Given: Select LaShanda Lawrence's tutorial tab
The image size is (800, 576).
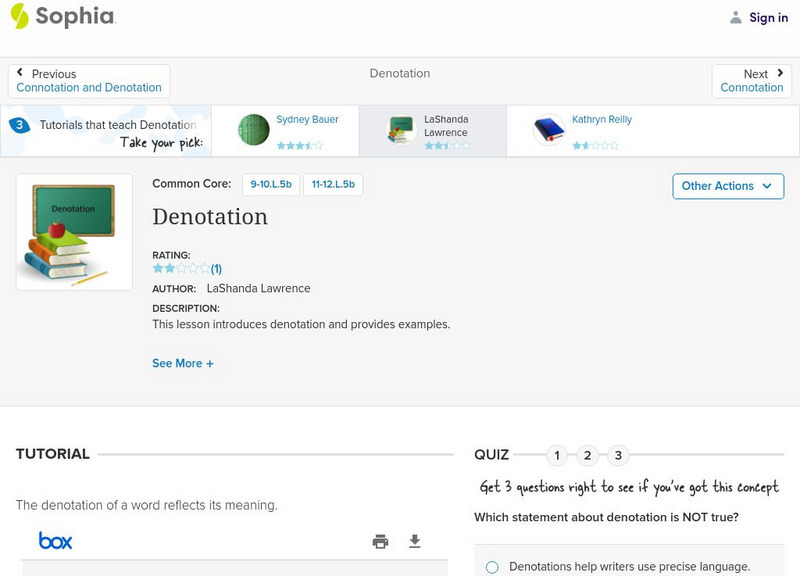Looking at the screenshot, I should click(x=433, y=131).
